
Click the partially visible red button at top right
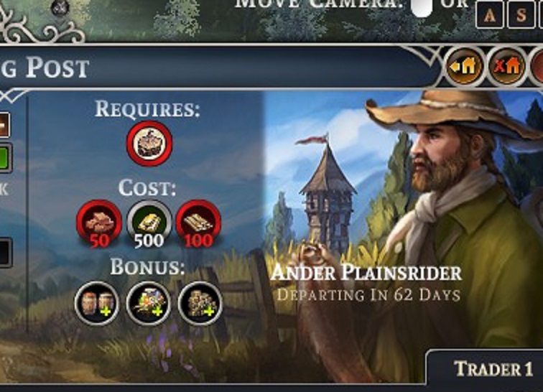tap(537, 66)
